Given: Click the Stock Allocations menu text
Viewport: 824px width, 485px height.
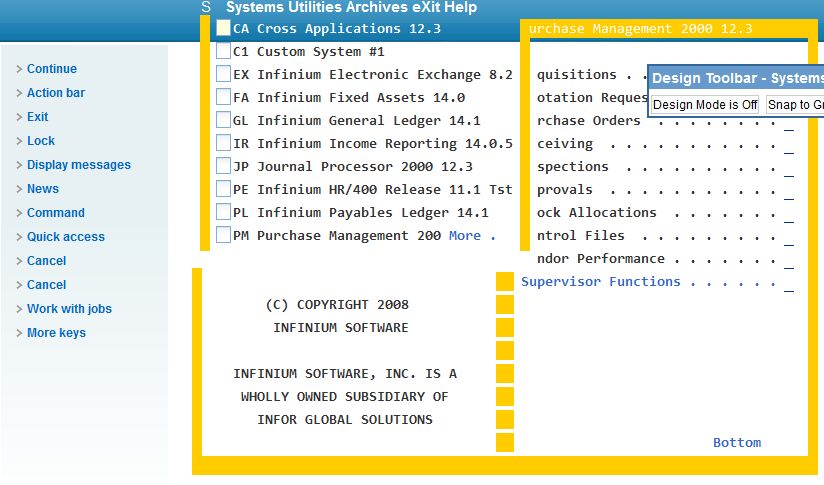Looking at the screenshot, I should 597,212.
